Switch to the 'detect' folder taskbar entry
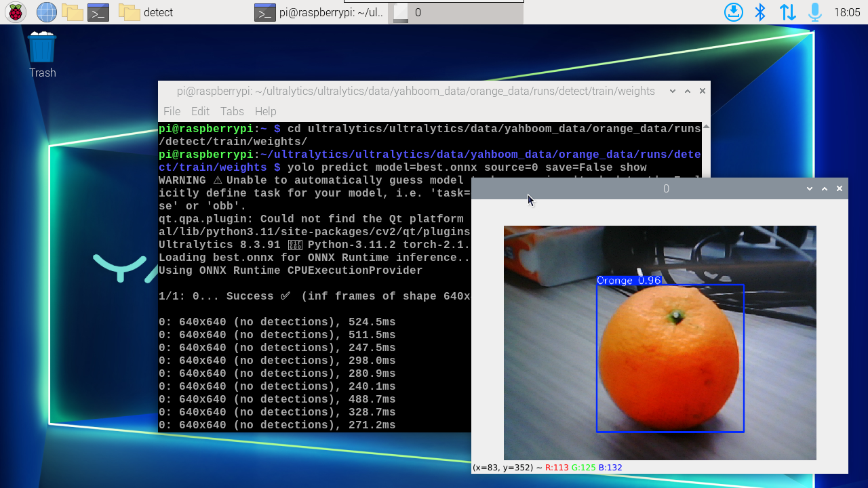 [146, 12]
